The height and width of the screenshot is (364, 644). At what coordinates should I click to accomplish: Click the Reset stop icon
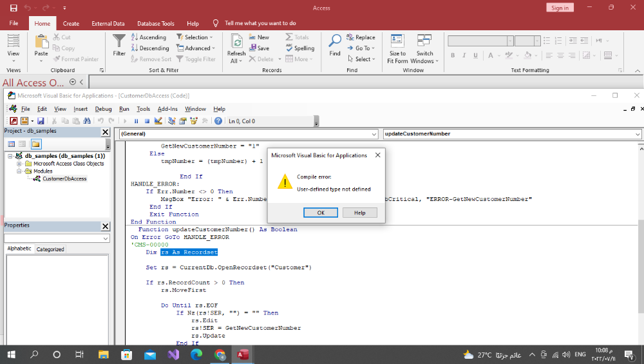pos(147,120)
